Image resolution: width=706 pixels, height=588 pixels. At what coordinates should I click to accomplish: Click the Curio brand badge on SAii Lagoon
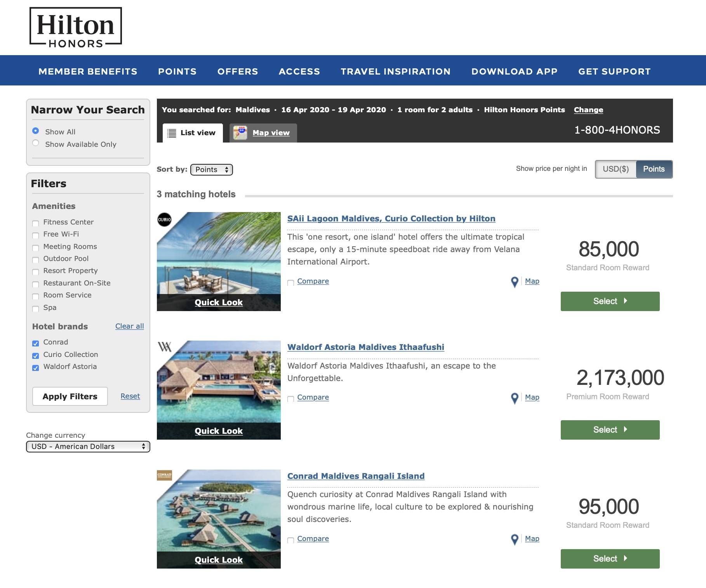coord(164,219)
